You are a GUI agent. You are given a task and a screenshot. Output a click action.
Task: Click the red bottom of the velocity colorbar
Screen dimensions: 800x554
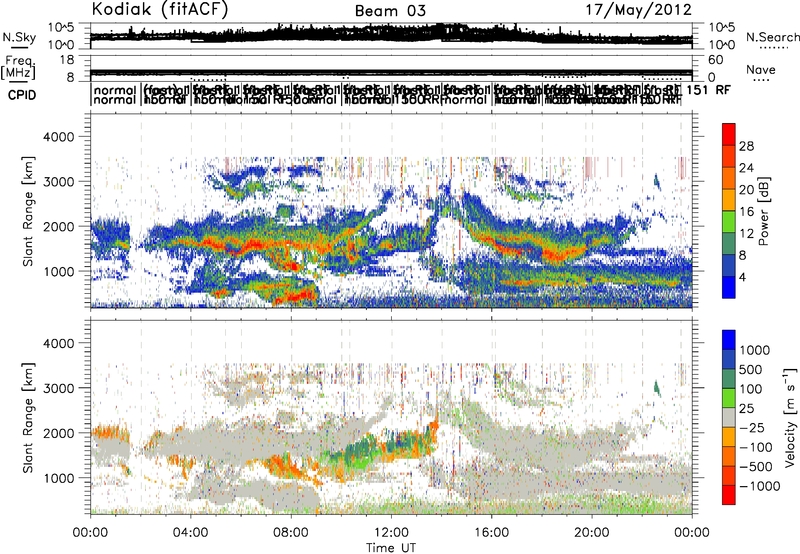tap(729, 495)
